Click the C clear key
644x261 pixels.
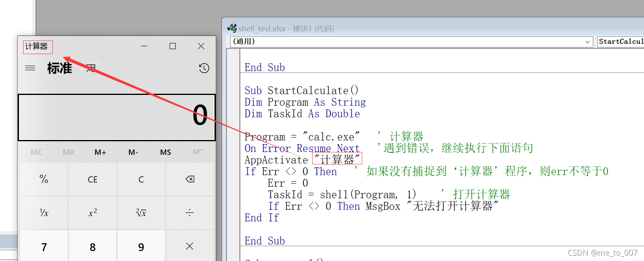pyautogui.click(x=141, y=179)
